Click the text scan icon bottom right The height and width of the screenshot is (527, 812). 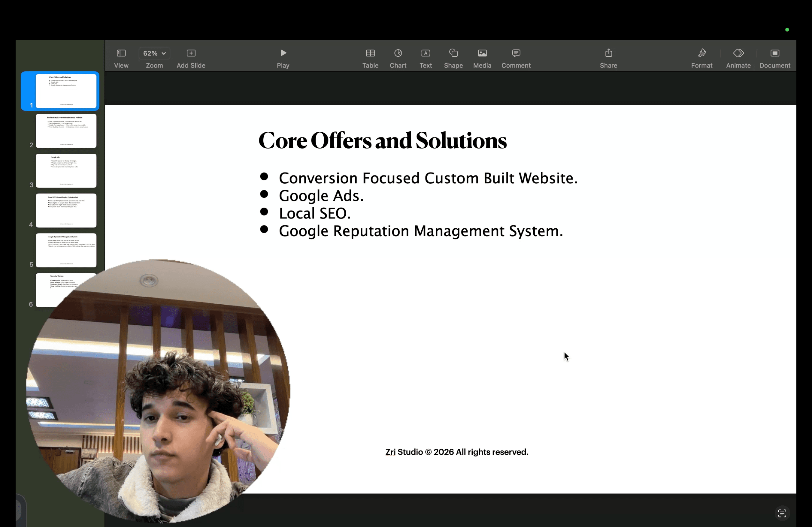[782, 513]
